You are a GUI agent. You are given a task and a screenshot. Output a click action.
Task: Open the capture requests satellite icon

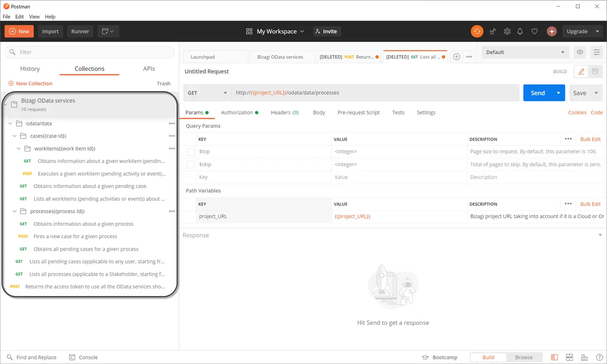[x=493, y=32]
